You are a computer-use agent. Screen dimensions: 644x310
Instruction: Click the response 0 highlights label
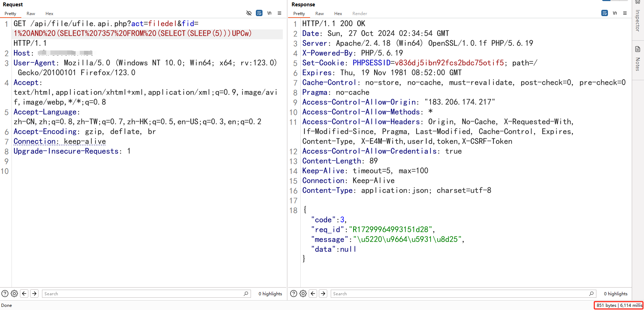click(616, 294)
